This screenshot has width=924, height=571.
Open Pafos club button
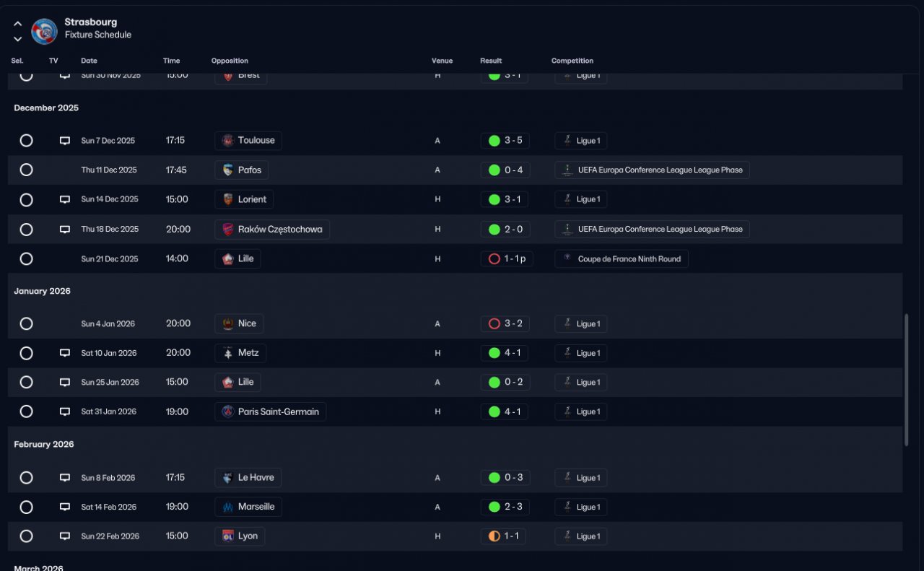point(242,170)
